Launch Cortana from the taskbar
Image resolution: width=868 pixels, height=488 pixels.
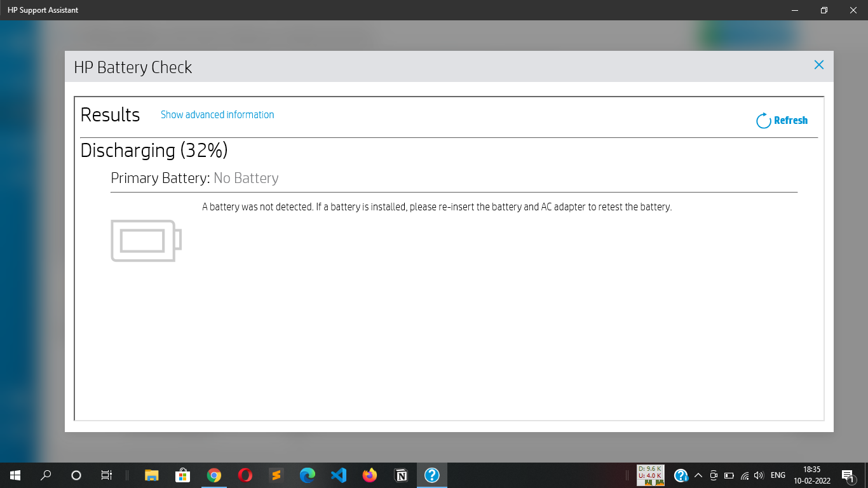[x=76, y=475]
